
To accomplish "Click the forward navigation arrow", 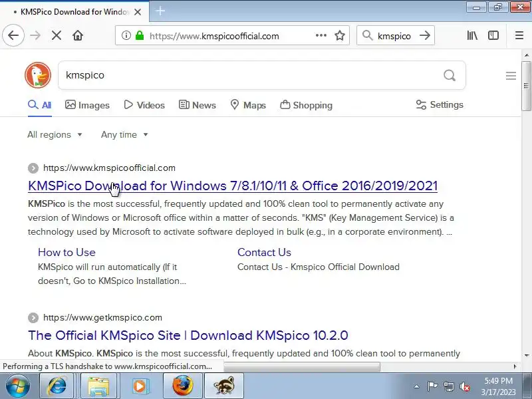I will pyautogui.click(x=35, y=35).
